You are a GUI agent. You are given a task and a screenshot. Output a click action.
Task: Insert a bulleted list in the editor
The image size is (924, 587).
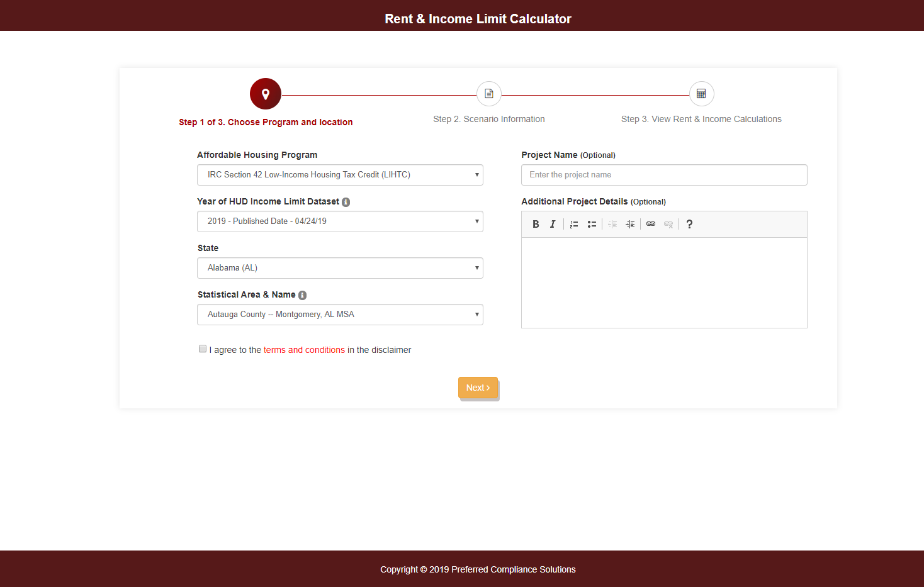coord(592,224)
